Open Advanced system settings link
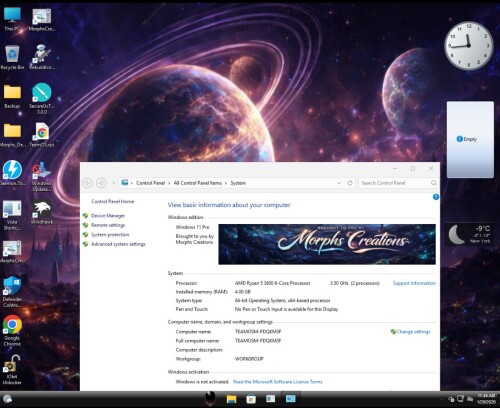 118,244
